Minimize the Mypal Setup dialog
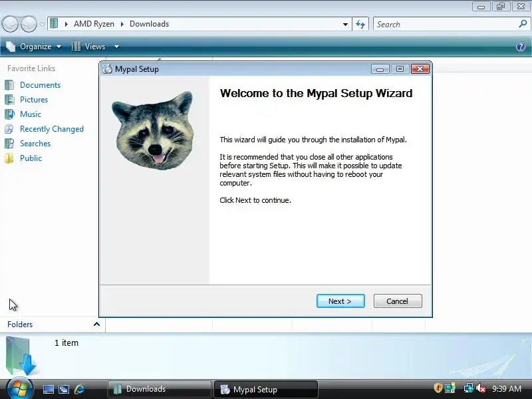This screenshot has width=532, height=399. (x=380, y=69)
